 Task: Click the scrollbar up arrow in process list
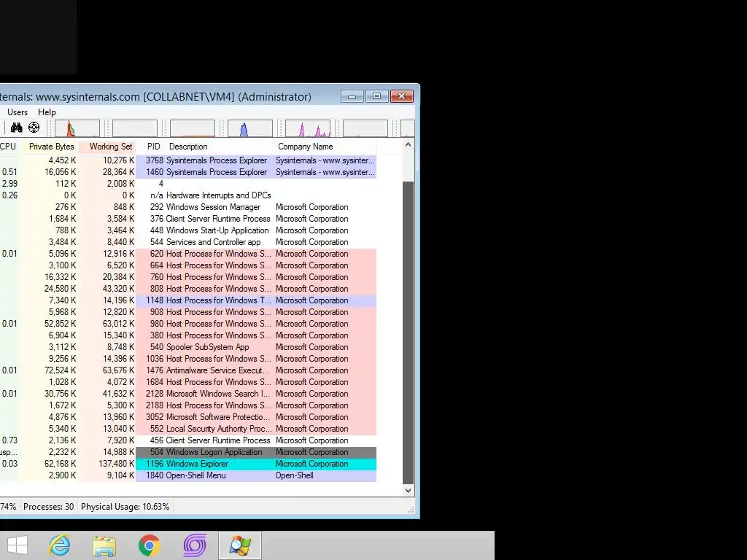(409, 145)
